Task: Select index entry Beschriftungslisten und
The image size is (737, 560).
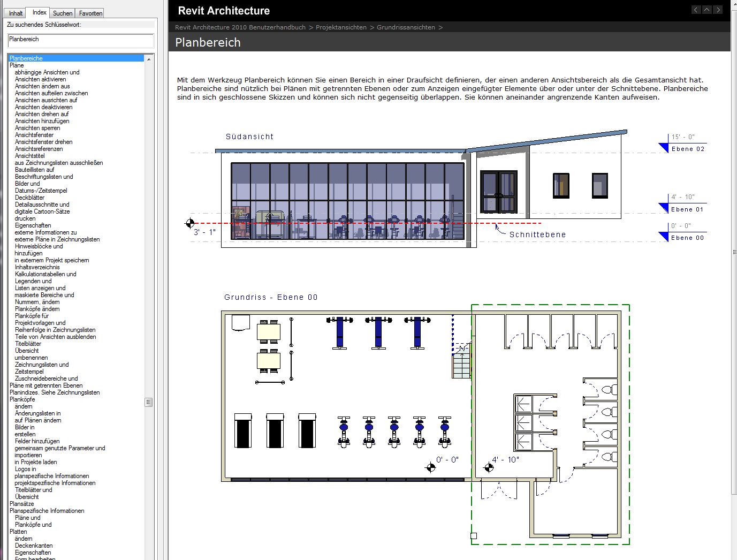Action: coord(44,177)
